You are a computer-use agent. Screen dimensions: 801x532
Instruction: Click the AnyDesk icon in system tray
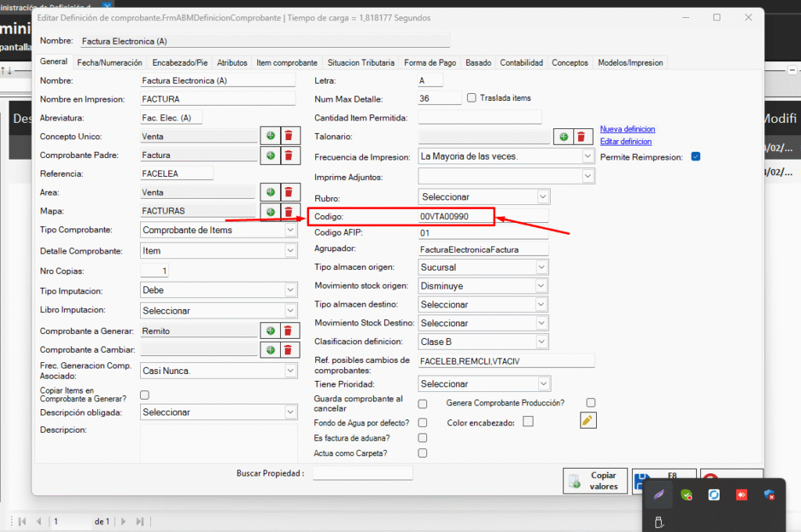point(740,494)
